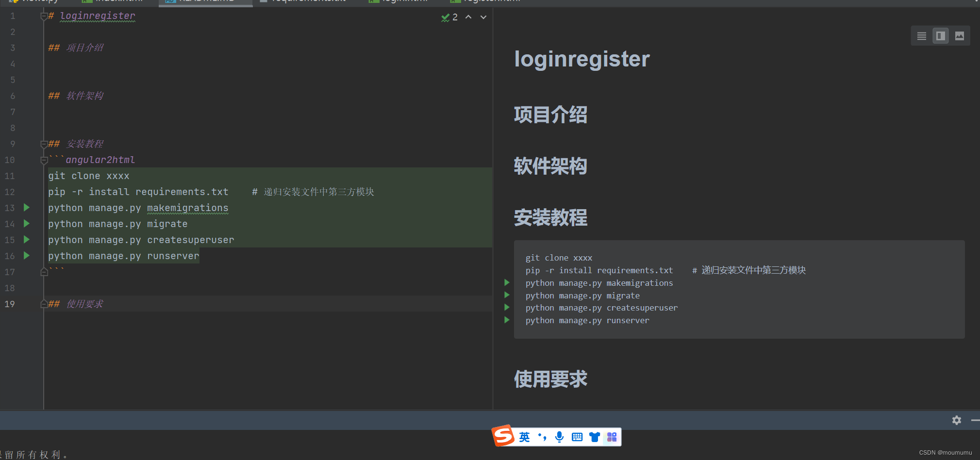The height and width of the screenshot is (460, 980).
Task: Open the Sogou input method logo
Action: 503,436
